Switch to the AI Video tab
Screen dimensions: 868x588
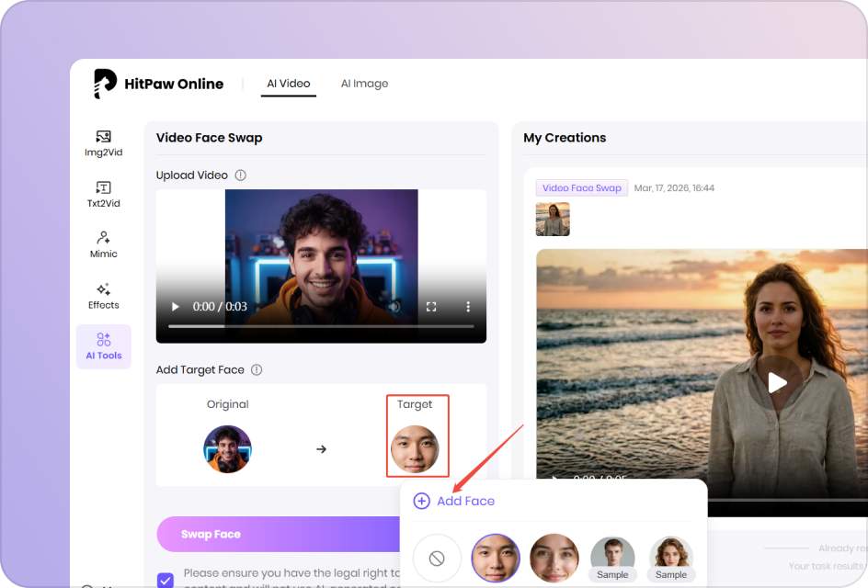tap(288, 83)
